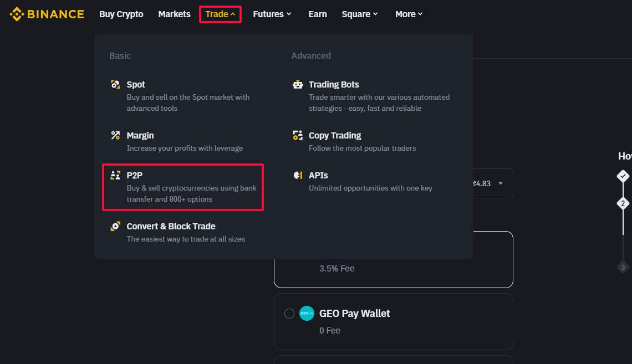
Task: Click 'Follow the most popular traders' text
Action: click(362, 148)
